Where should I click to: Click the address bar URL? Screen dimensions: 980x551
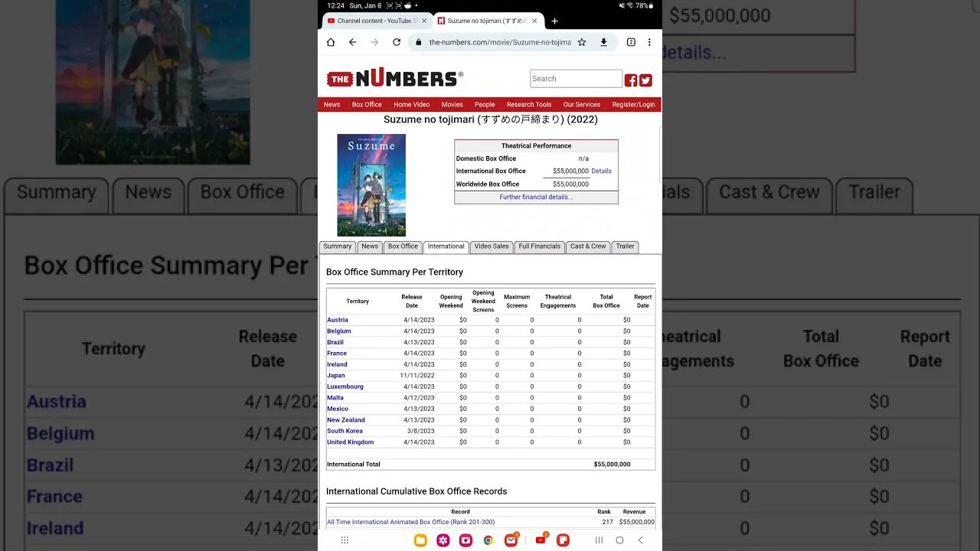click(x=499, y=42)
